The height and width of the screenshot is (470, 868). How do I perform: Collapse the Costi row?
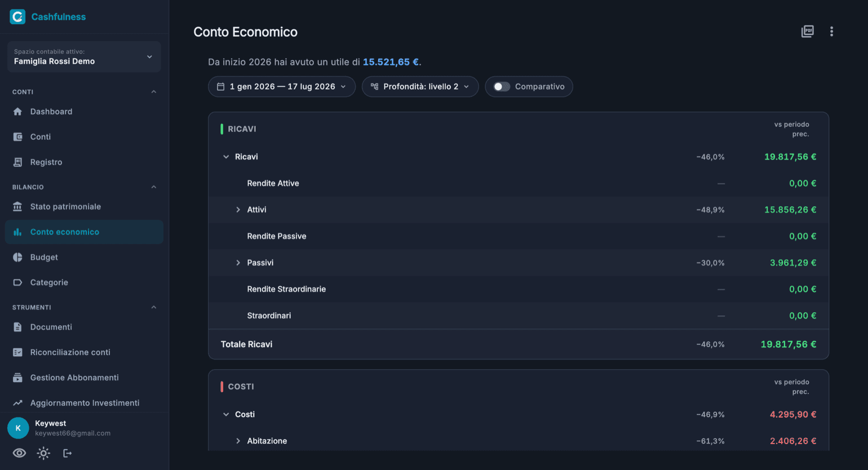point(226,415)
